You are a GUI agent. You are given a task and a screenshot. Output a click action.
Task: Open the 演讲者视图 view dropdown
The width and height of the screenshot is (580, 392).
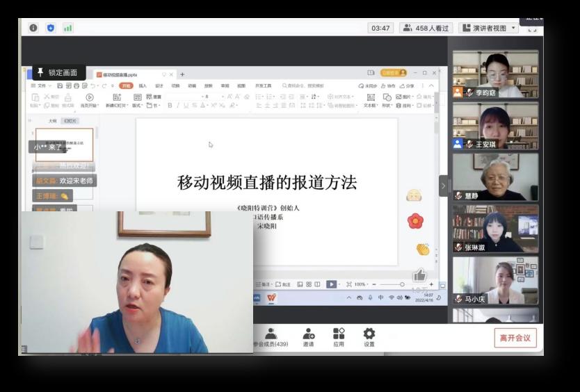click(489, 28)
